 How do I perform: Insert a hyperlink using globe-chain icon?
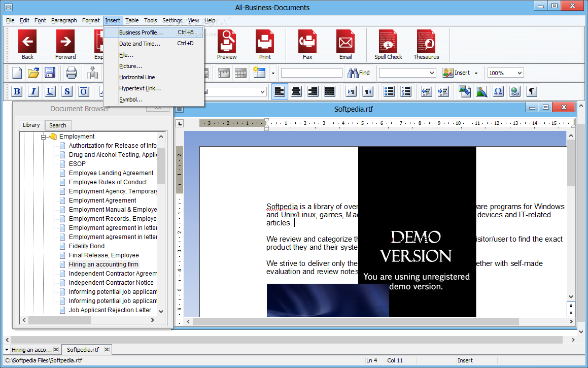(515, 91)
